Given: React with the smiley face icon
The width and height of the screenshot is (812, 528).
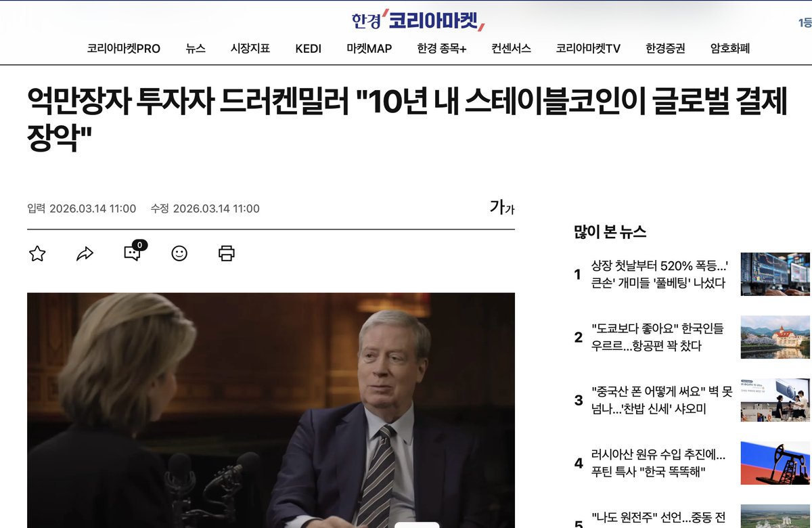Looking at the screenshot, I should [x=179, y=254].
